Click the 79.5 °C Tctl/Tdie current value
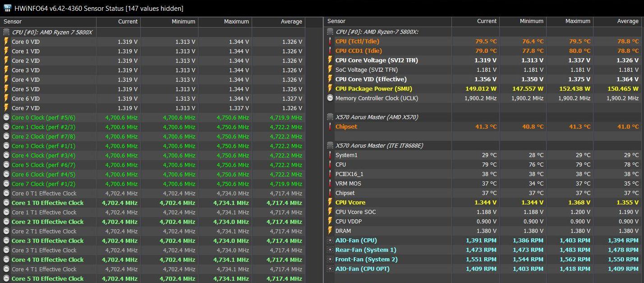This screenshot has height=283, width=644. pyautogui.click(x=486, y=41)
